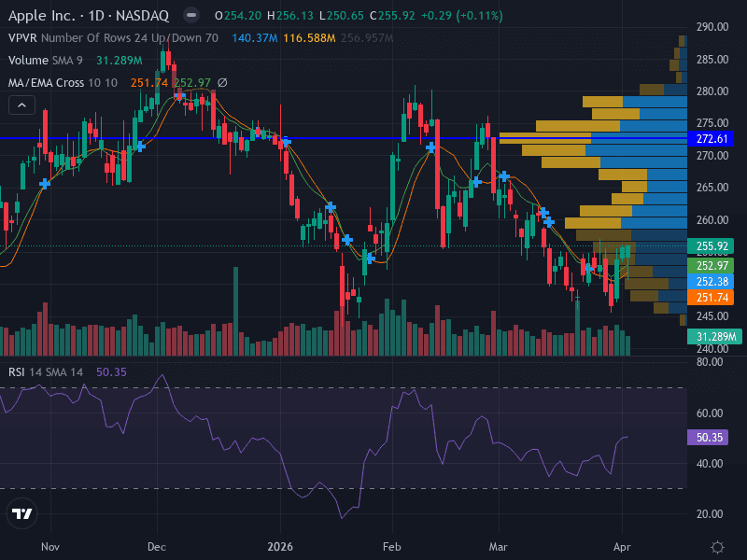Click the Apr label on time axis

pyautogui.click(x=622, y=547)
